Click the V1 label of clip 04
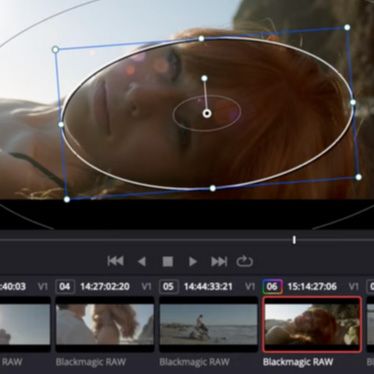Viewport: 374px width, 374px height. point(146,286)
